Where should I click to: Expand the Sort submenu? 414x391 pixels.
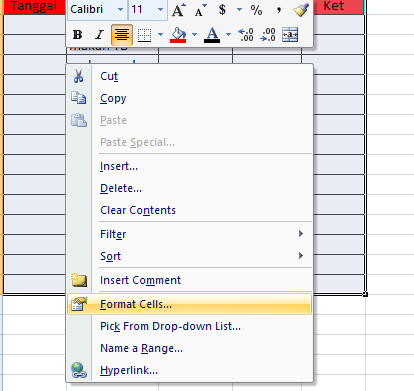click(190, 256)
